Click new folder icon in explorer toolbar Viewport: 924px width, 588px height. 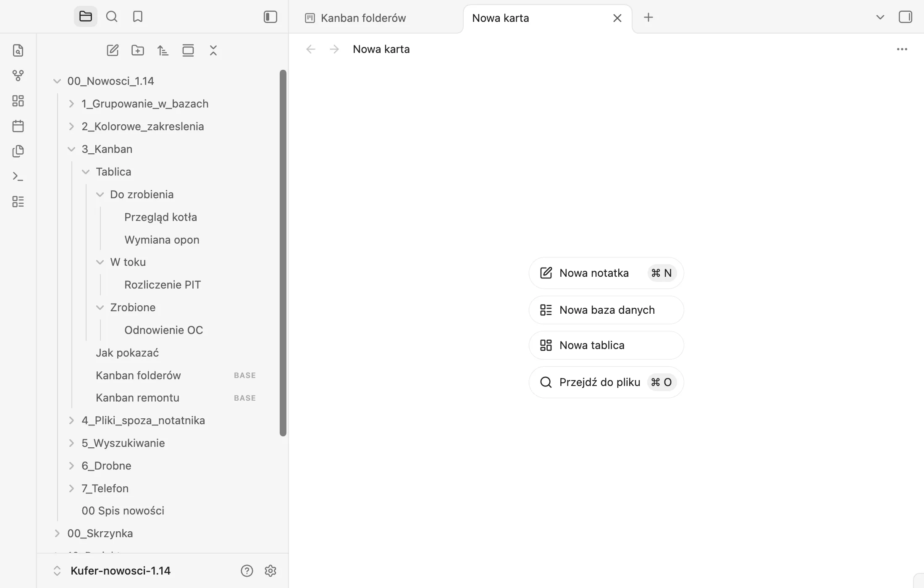click(138, 50)
